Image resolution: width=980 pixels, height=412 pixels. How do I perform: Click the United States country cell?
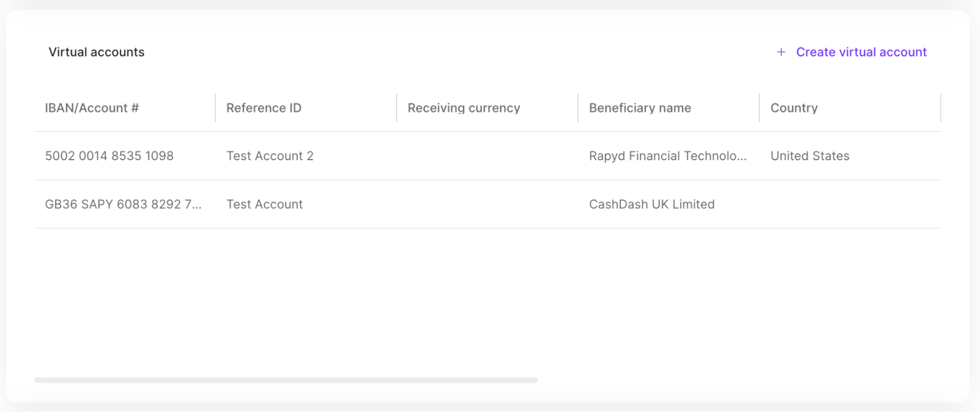(x=809, y=156)
